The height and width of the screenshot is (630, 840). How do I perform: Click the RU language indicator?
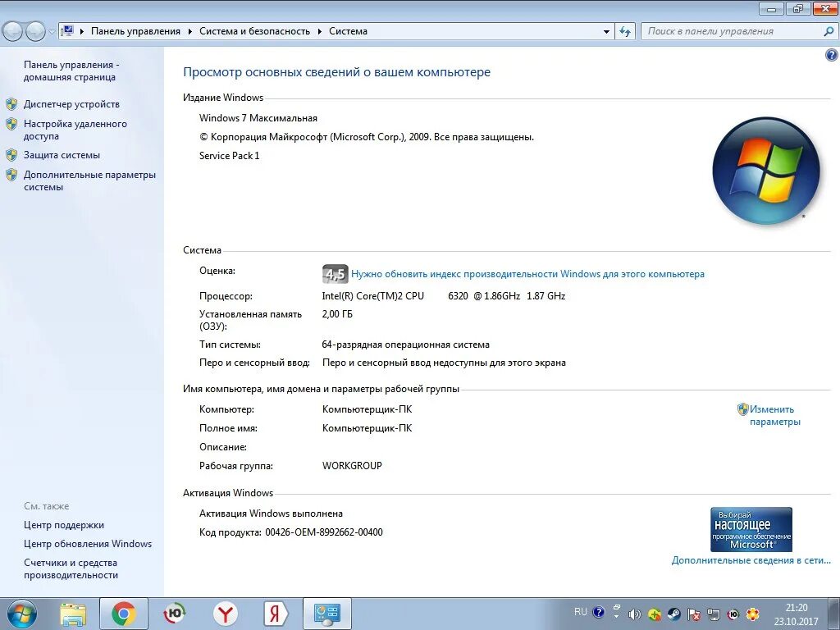pos(580,612)
